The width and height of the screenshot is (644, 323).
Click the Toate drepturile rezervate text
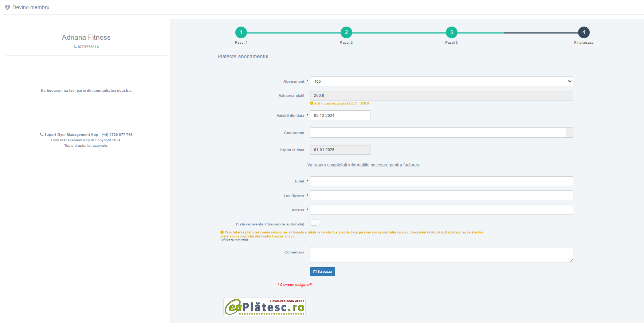pos(86,146)
